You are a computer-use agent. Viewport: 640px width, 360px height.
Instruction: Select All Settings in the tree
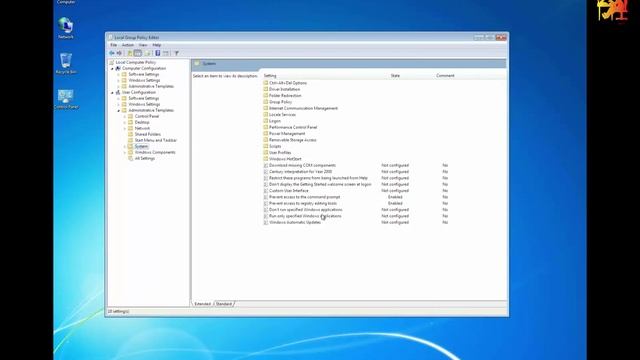[144, 158]
